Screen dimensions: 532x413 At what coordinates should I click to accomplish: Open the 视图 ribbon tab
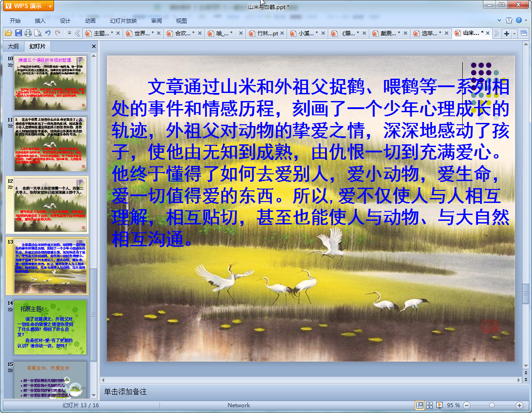pos(182,21)
